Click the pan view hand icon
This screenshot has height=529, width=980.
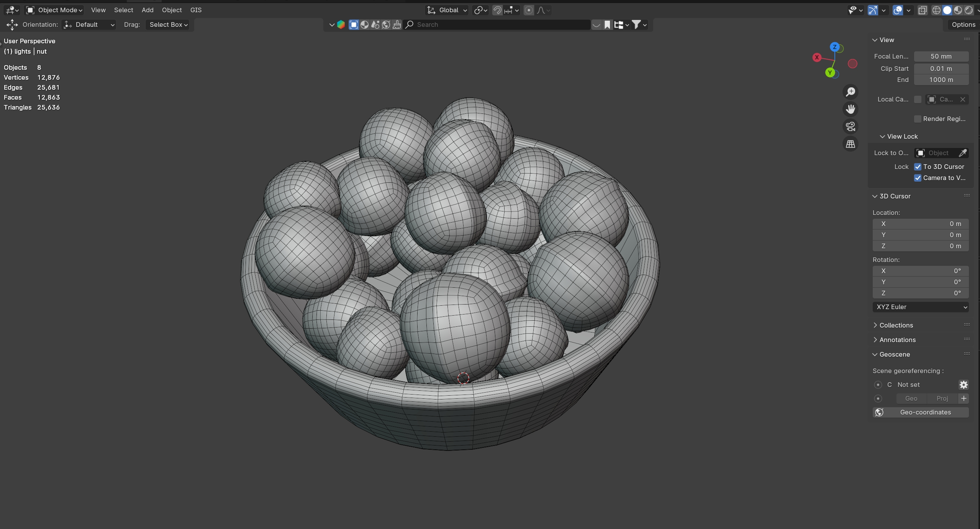[x=851, y=109]
